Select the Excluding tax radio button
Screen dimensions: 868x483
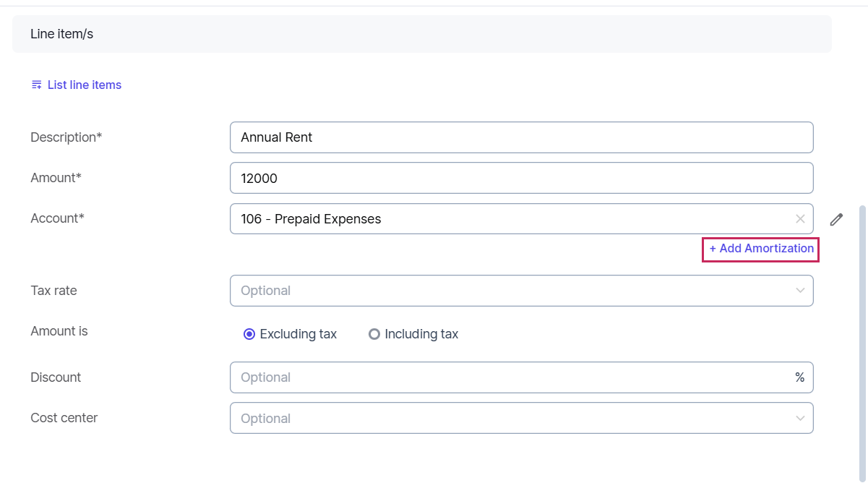[x=249, y=334]
